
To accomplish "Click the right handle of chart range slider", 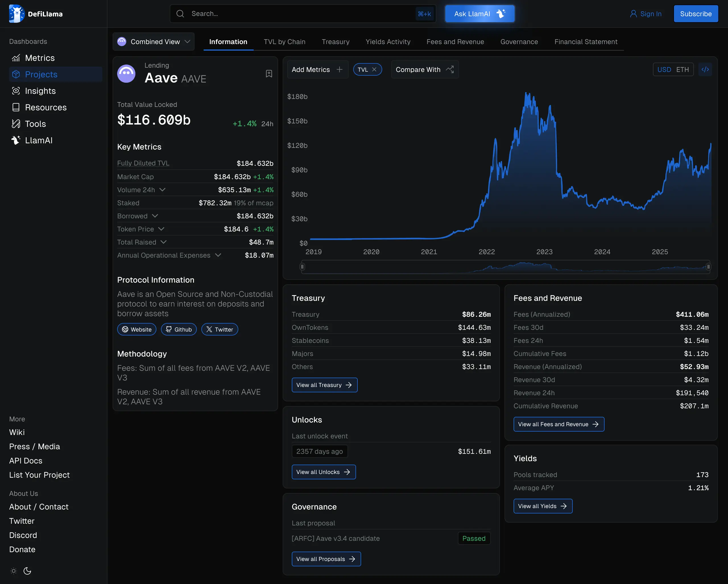I will [x=708, y=267].
